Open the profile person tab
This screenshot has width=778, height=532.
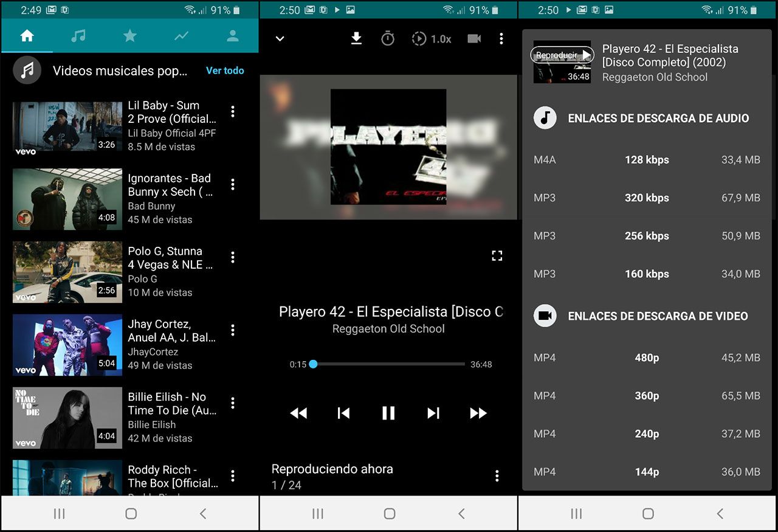click(233, 36)
